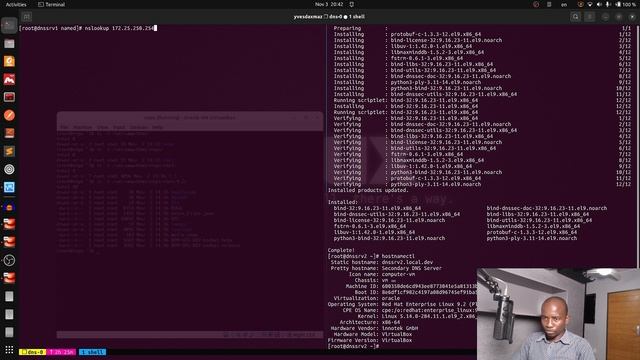Click 'python3-ply-3.11-14.el9.noarch' in Installed list
The height and width of the screenshot is (360, 640).
pos(531,238)
